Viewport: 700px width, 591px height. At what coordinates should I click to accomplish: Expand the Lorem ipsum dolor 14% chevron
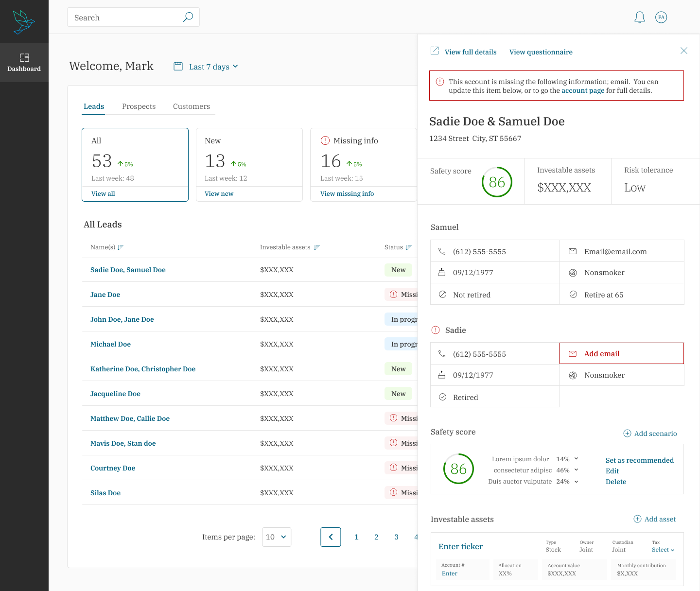[x=577, y=459]
